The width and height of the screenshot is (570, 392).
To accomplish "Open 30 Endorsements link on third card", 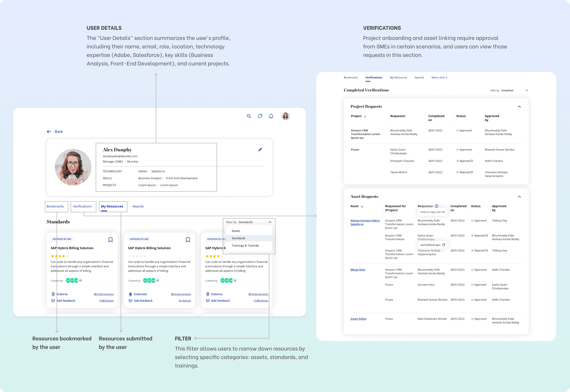I will (258, 294).
